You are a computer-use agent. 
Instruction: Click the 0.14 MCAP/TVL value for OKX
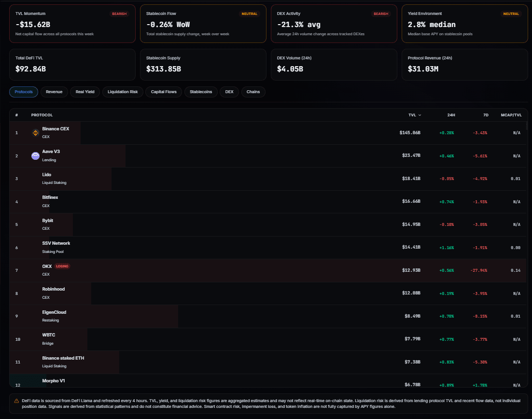tap(516, 270)
